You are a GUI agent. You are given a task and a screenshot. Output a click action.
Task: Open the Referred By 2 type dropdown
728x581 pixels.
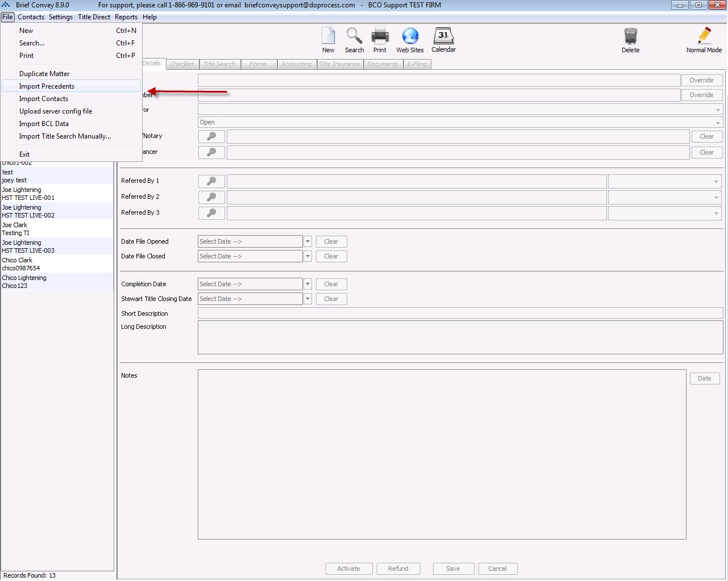(665, 197)
